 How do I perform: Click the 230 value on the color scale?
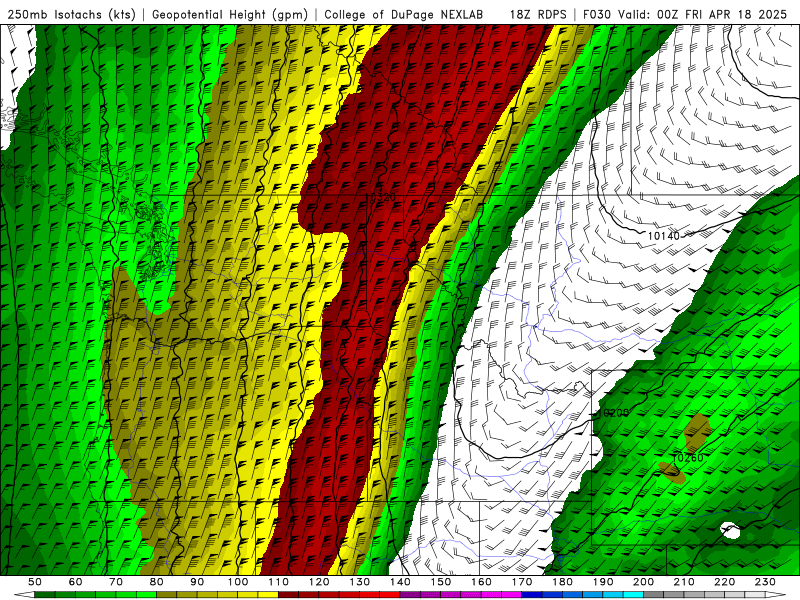tap(765, 582)
